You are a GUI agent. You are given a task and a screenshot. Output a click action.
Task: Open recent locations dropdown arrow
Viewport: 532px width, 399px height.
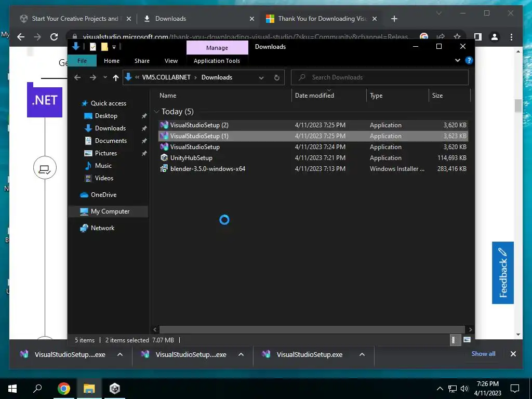click(x=105, y=77)
